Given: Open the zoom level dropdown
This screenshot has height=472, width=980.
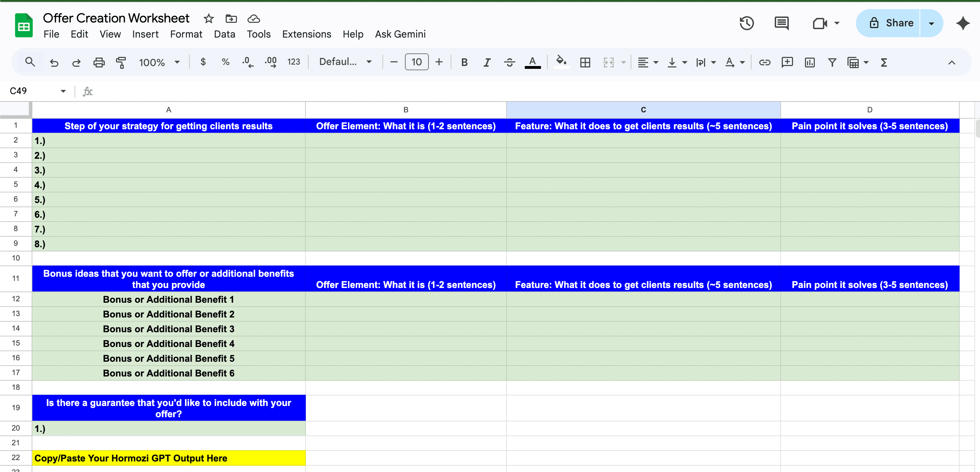Looking at the screenshot, I should pos(159,62).
